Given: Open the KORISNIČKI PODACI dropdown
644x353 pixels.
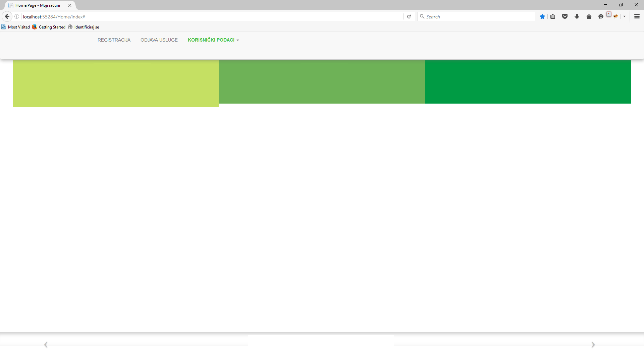Looking at the screenshot, I should [213, 40].
